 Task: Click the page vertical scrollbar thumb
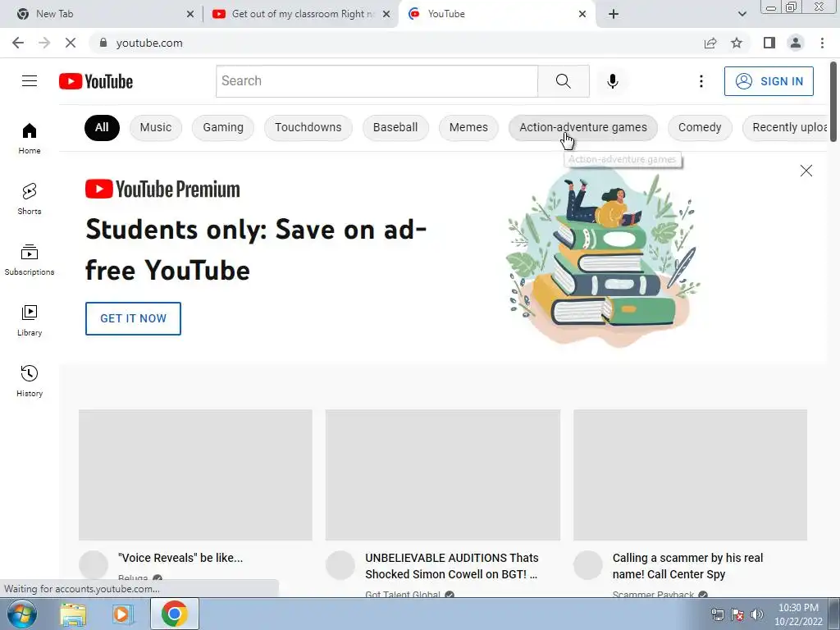click(x=833, y=102)
